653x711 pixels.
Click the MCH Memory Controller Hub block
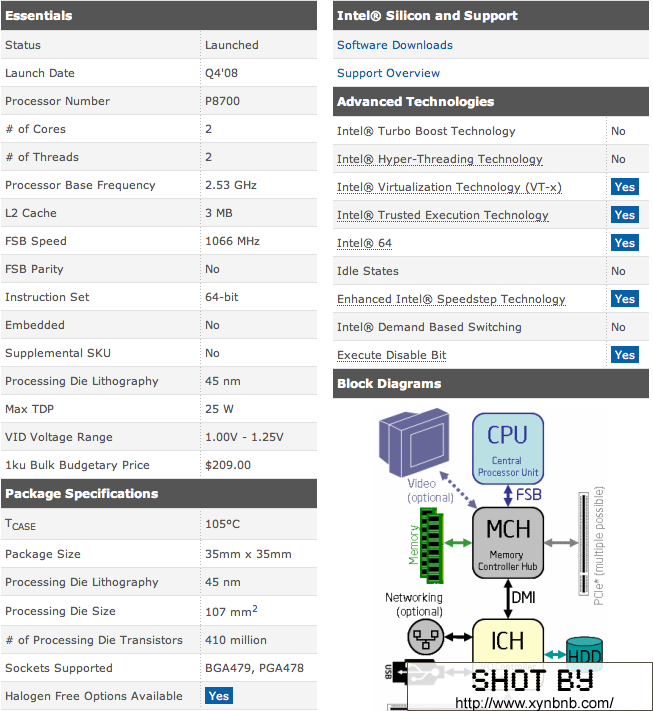click(508, 543)
